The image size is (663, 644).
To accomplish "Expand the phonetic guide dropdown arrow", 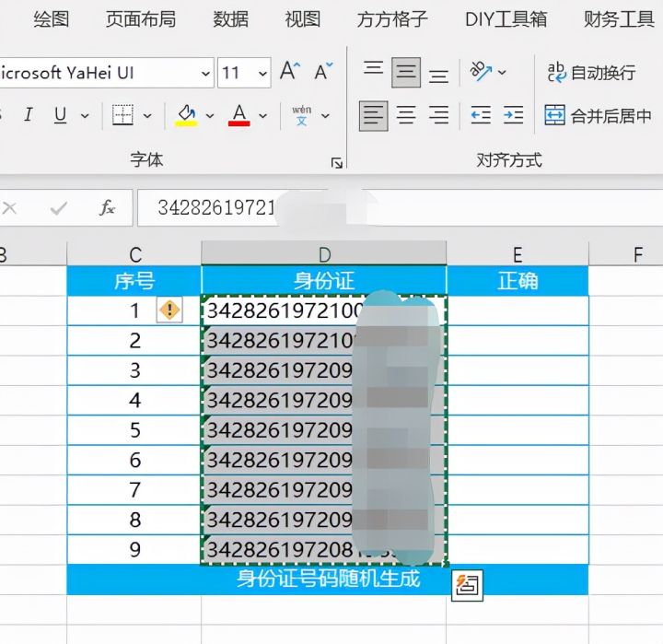I will pyautogui.click(x=325, y=115).
